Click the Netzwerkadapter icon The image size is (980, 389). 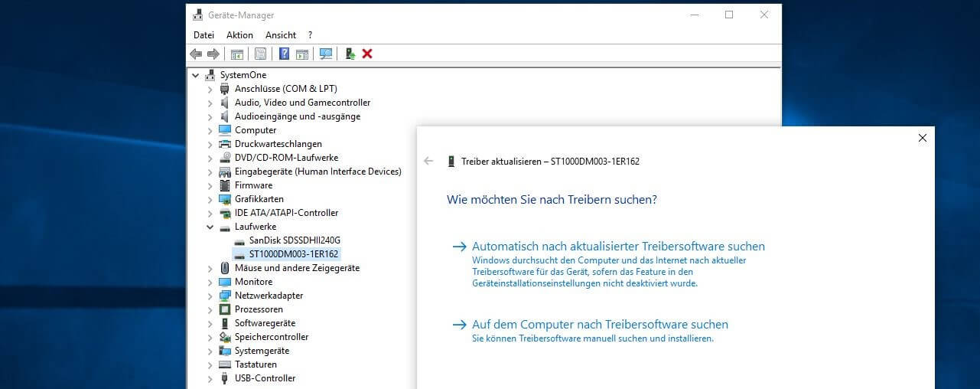click(225, 296)
